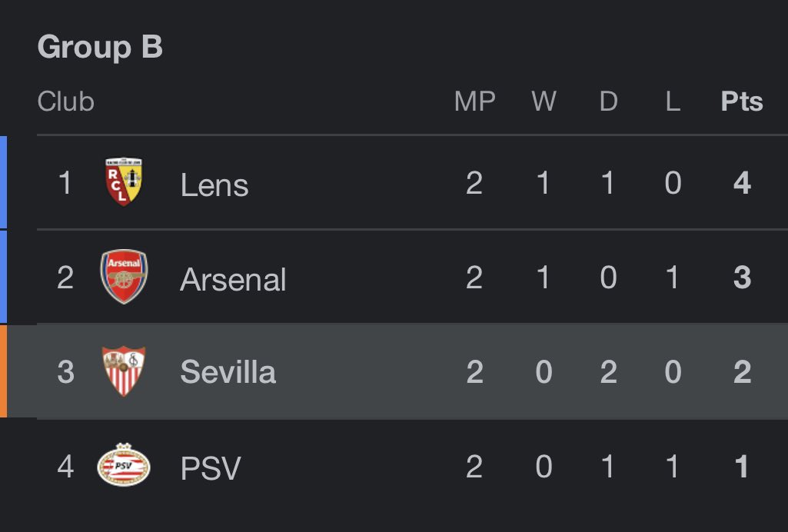The width and height of the screenshot is (788, 532).
Task: Click the orange qualification marker beside Sevilla
Action: coord(3,371)
